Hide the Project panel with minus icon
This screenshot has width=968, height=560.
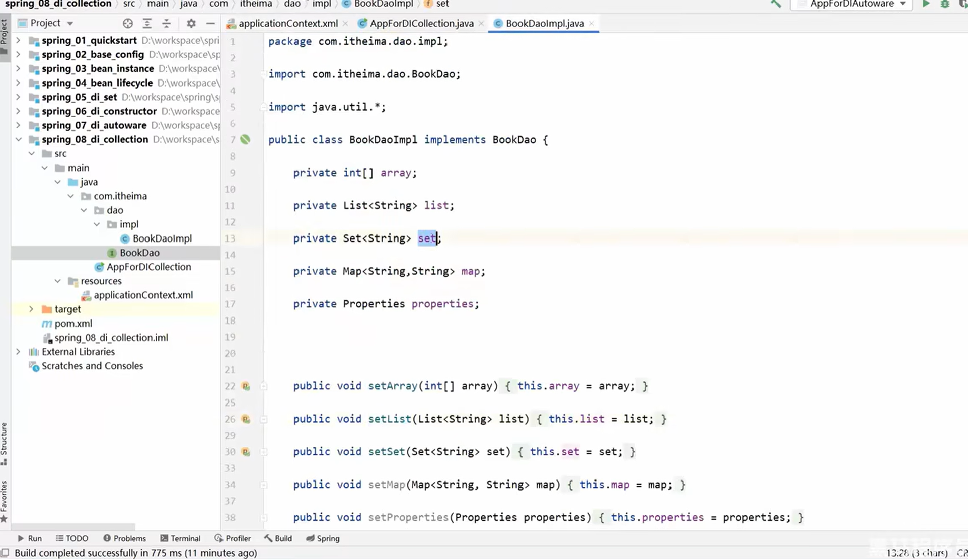tap(210, 23)
